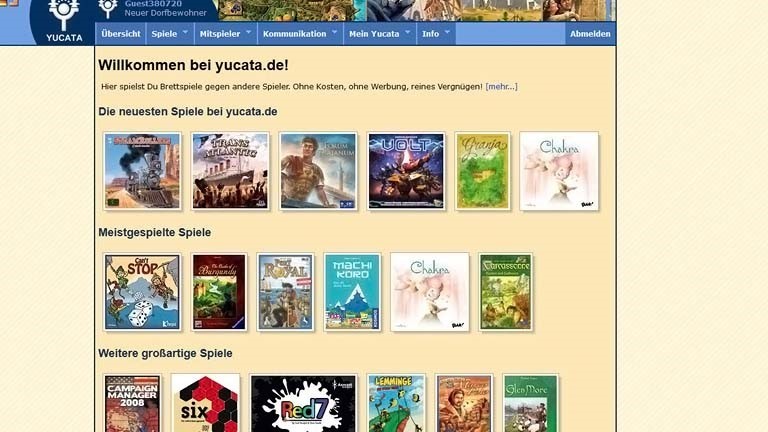Select the Carcassonne game cover
The width and height of the screenshot is (768, 432).
pyautogui.click(x=505, y=292)
